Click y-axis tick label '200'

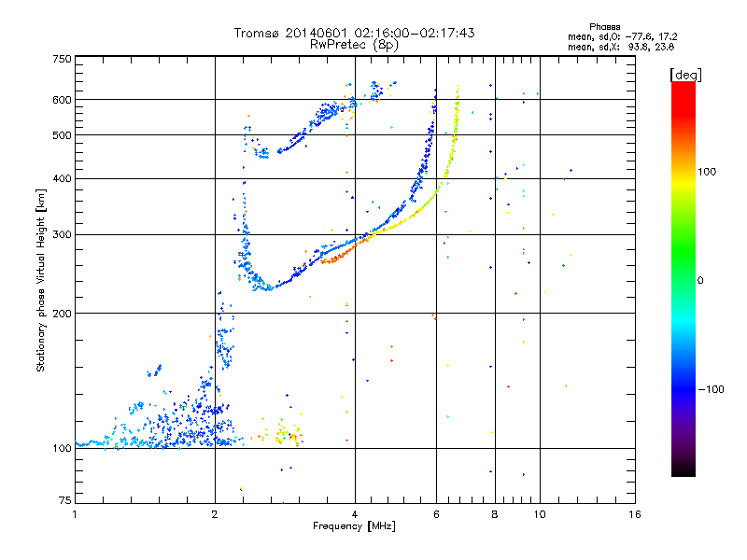coord(62,314)
